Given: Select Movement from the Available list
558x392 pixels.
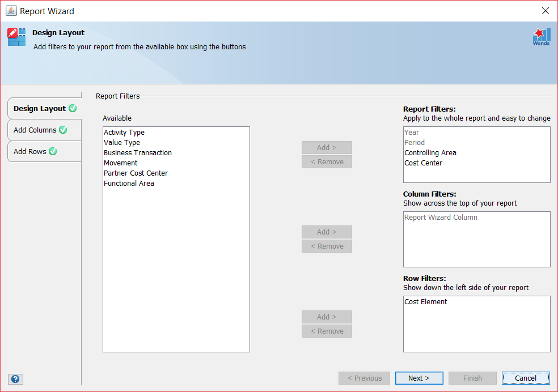Looking at the screenshot, I should [120, 163].
